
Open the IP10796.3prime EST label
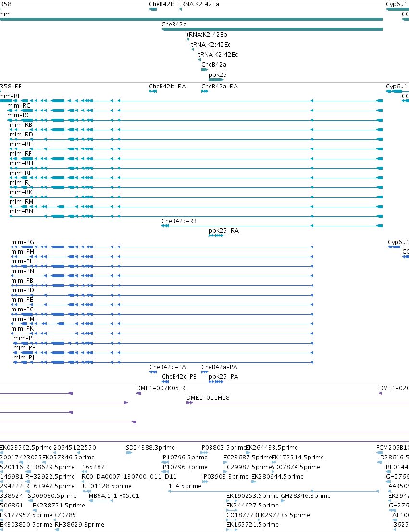point(184,467)
